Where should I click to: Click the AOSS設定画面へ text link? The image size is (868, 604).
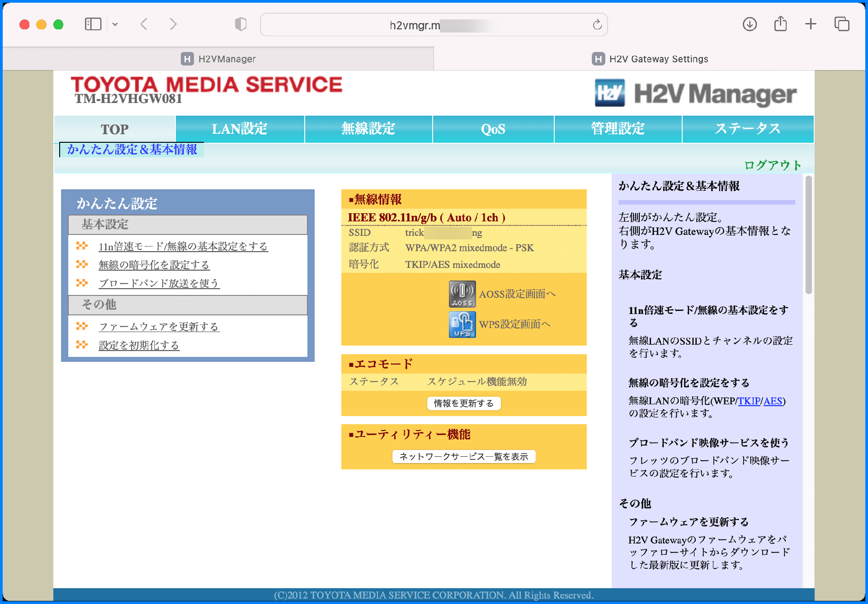(517, 295)
